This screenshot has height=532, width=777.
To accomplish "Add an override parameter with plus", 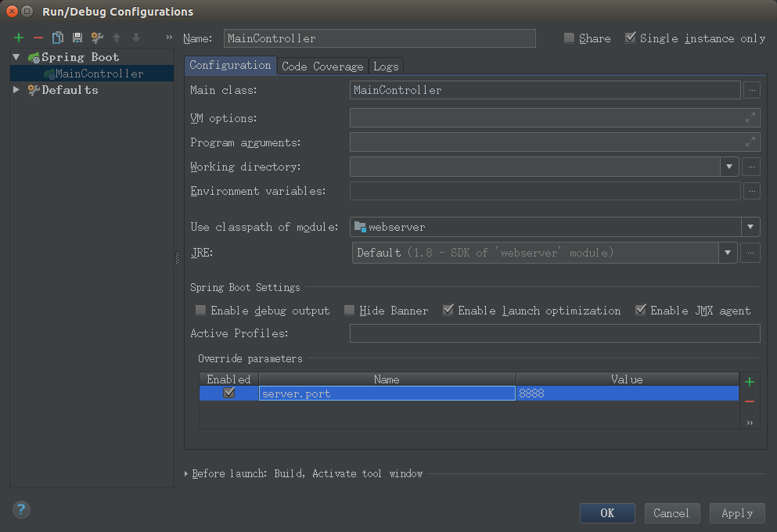I will [750, 382].
